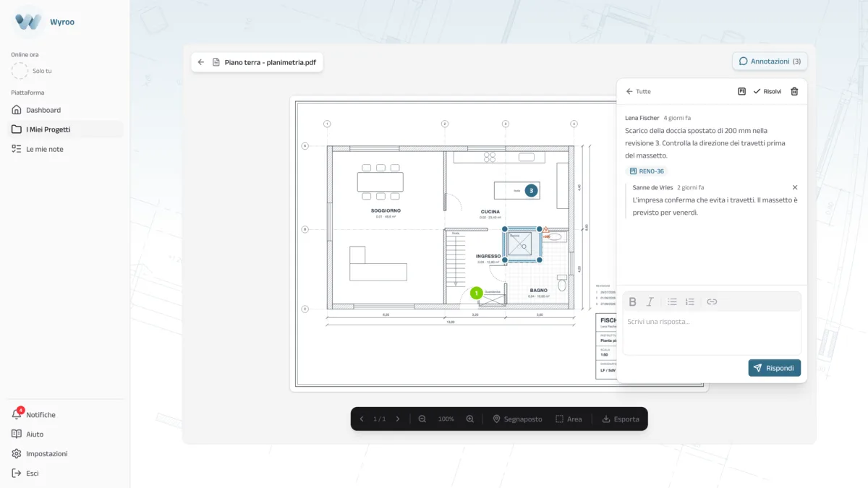Mark the annotation as resolved with Risolvi
Viewport: 868px width, 488px height.
(767, 92)
